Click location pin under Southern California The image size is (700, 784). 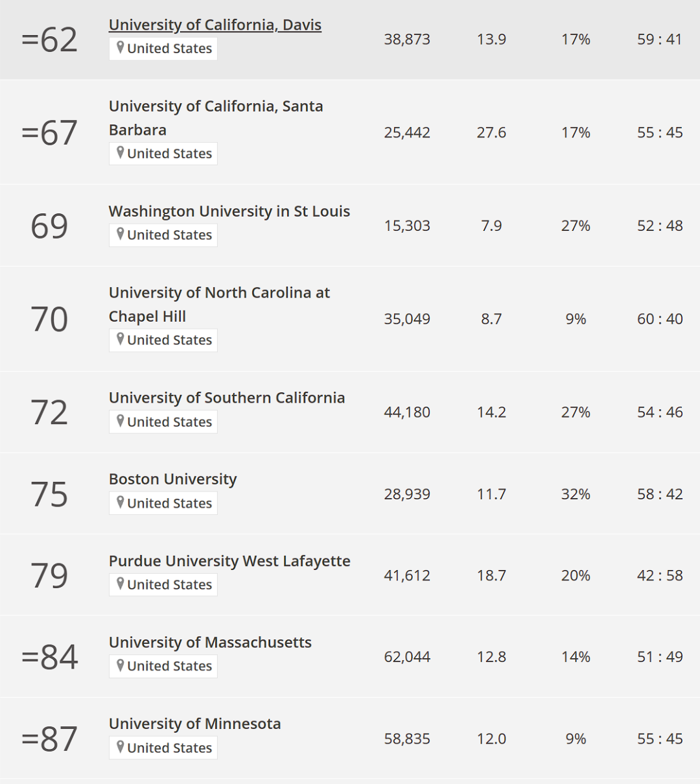[x=120, y=420]
